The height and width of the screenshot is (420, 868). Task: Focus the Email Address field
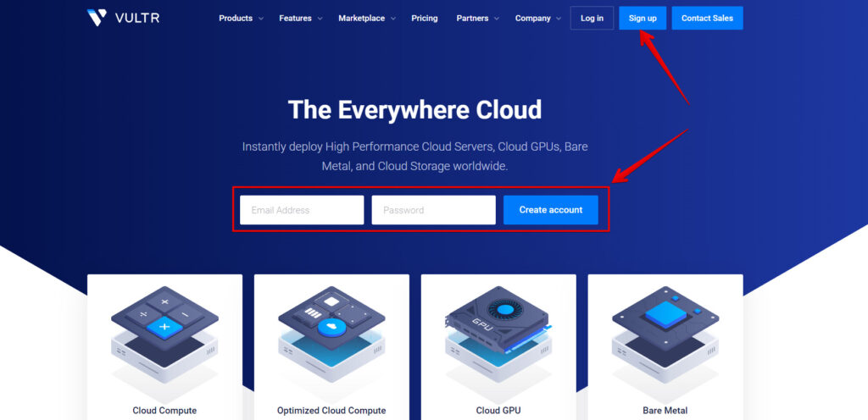[x=302, y=210]
